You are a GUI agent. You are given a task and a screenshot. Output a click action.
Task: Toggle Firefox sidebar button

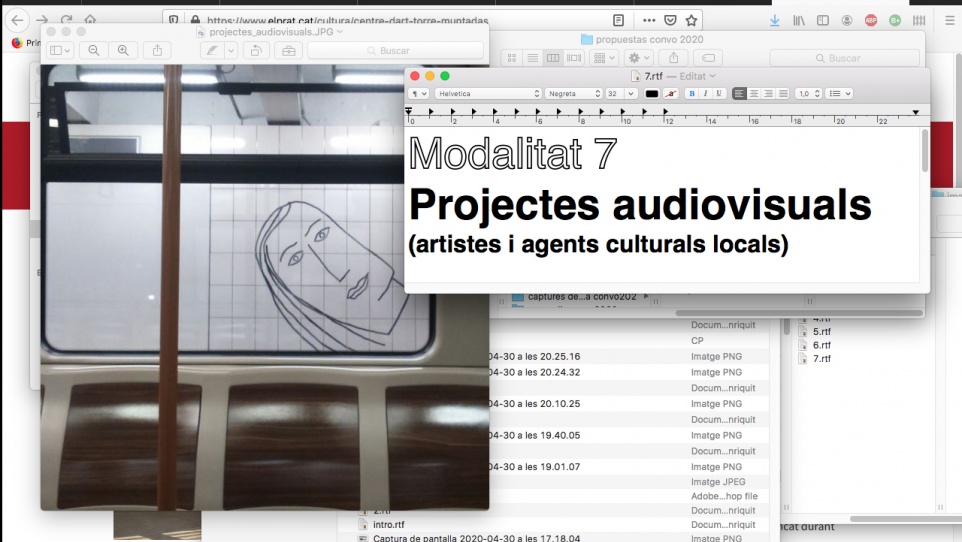point(823,20)
